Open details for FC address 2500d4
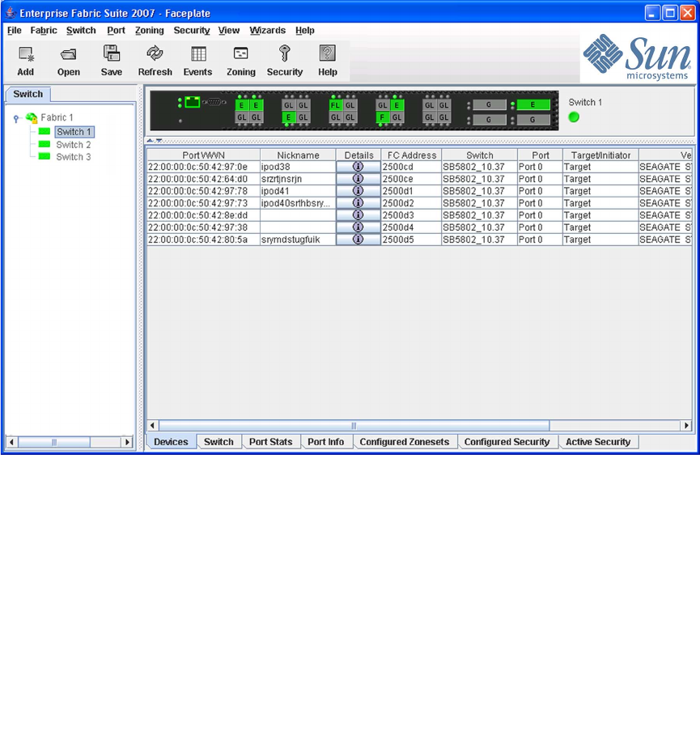This screenshot has height=730, width=700. click(358, 227)
